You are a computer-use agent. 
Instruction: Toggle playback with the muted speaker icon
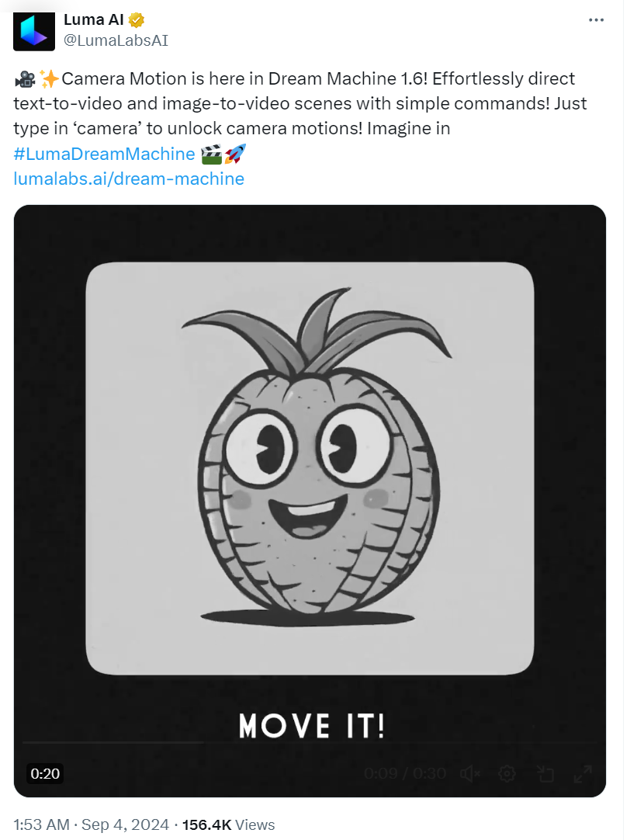click(469, 773)
